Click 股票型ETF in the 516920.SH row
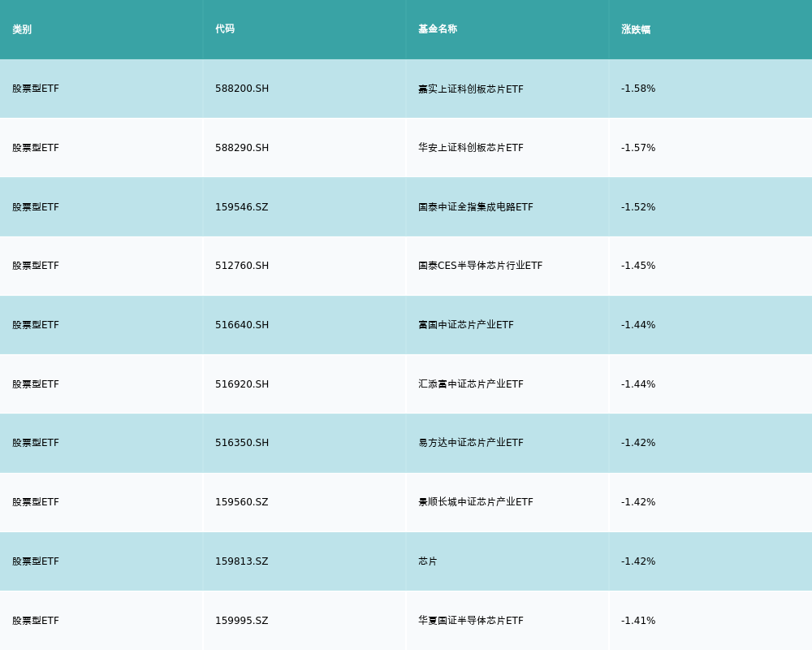Viewport: 812px width, 650px height. click(36, 384)
